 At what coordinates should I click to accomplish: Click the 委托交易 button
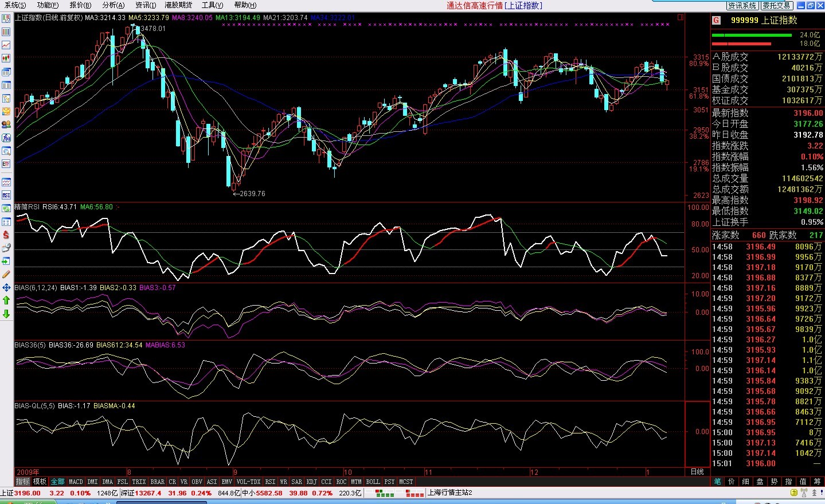[x=777, y=6]
